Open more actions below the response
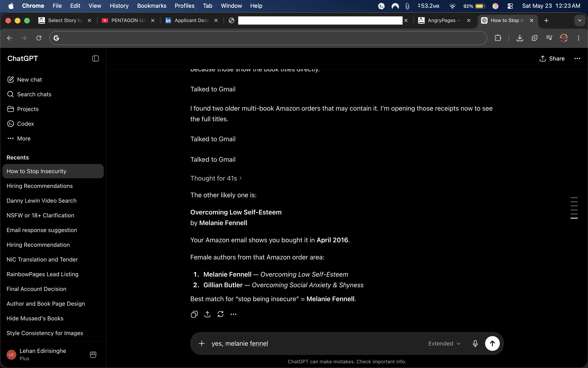The width and height of the screenshot is (588, 368). click(x=234, y=314)
